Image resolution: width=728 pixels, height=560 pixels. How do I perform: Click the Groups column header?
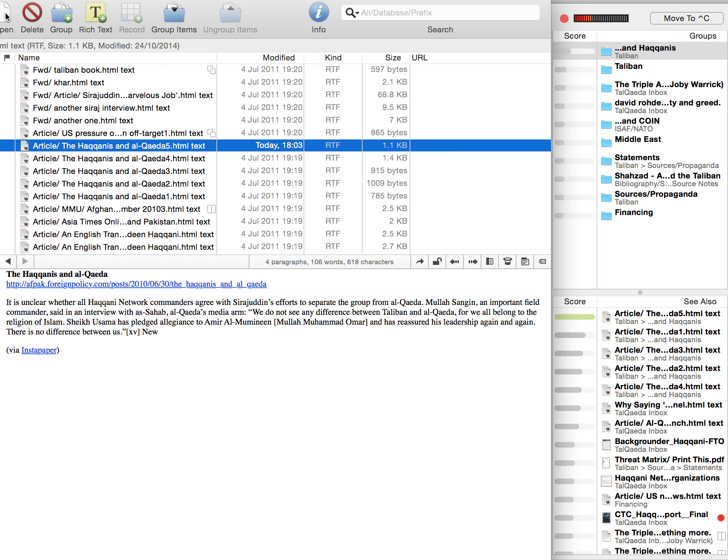coord(702,36)
